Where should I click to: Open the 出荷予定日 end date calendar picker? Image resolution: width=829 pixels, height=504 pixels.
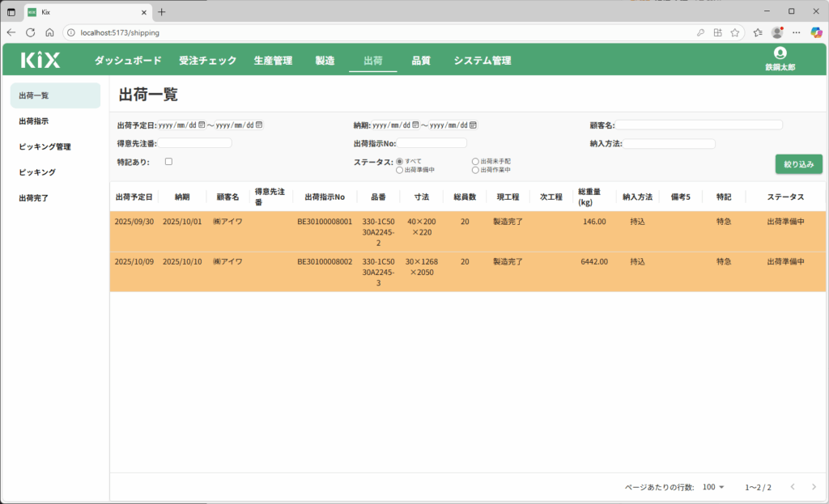click(259, 125)
